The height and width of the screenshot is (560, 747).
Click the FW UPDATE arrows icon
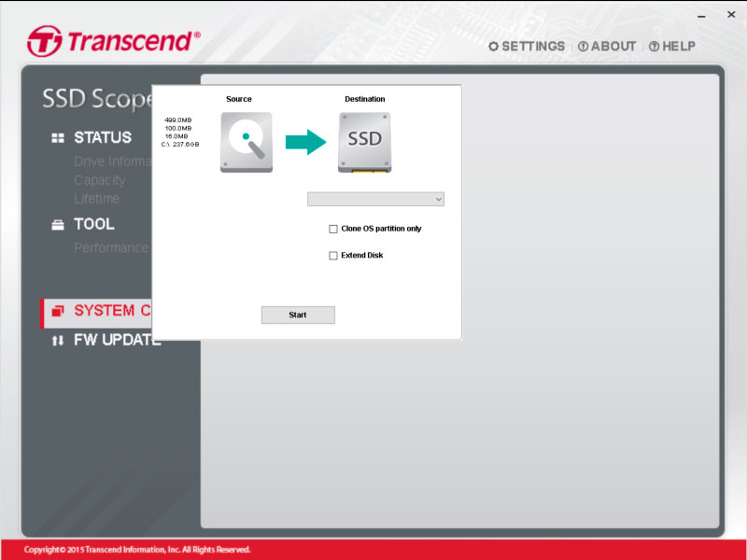(x=58, y=341)
